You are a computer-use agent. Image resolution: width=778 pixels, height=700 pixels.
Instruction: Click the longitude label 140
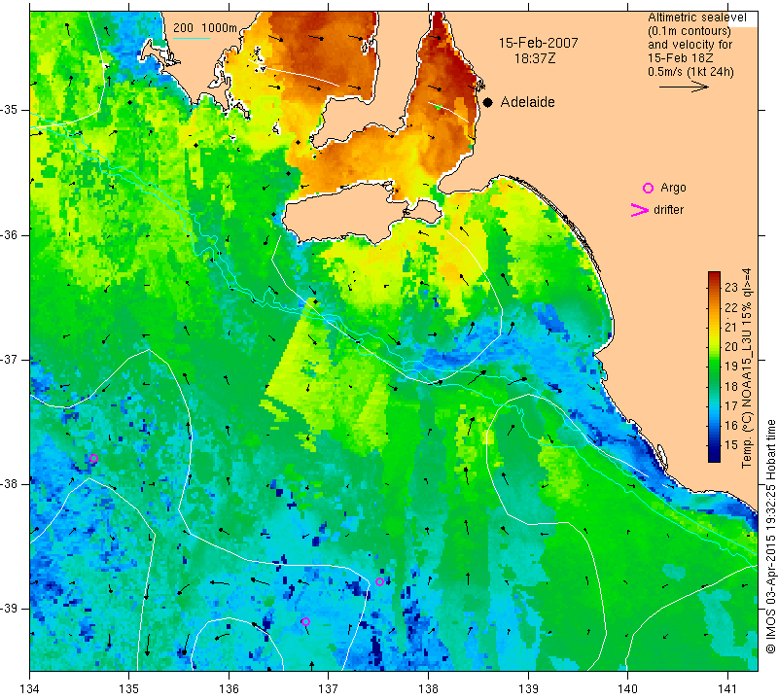pyautogui.click(x=627, y=688)
